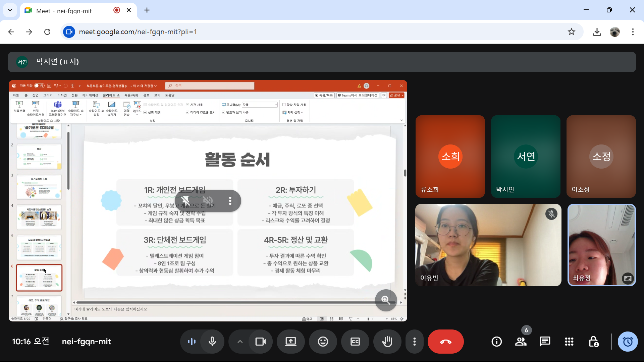
Task: Open PowerPoint 삽입 ribbon tab
Action: 36,95
